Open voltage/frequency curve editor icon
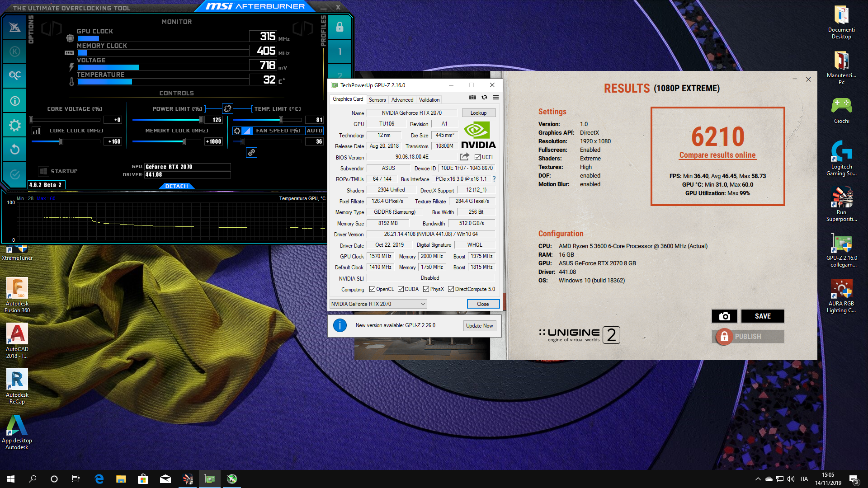Image resolution: width=868 pixels, height=488 pixels. click(x=37, y=131)
